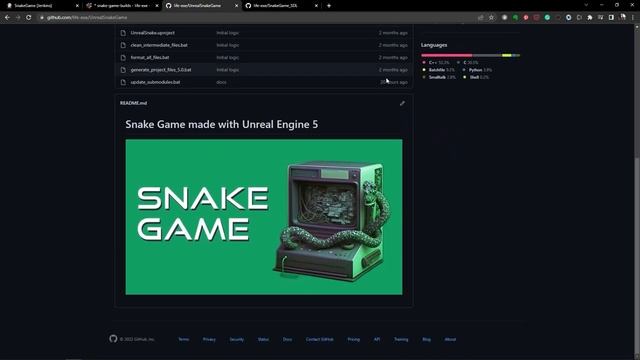Open the Terms footer link
Viewport: 640px width, 360px height.
pos(183,339)
